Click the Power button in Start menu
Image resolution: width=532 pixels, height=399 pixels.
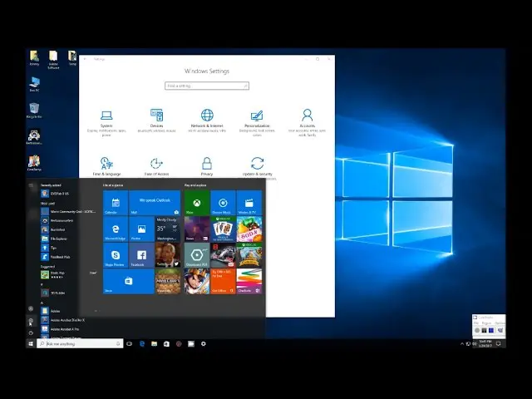coord(31,331)
